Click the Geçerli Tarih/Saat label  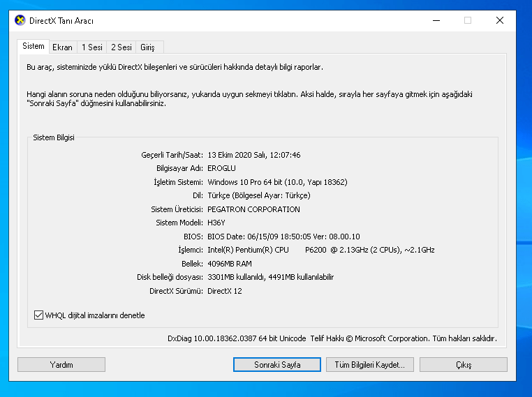(x=172, y=155)
